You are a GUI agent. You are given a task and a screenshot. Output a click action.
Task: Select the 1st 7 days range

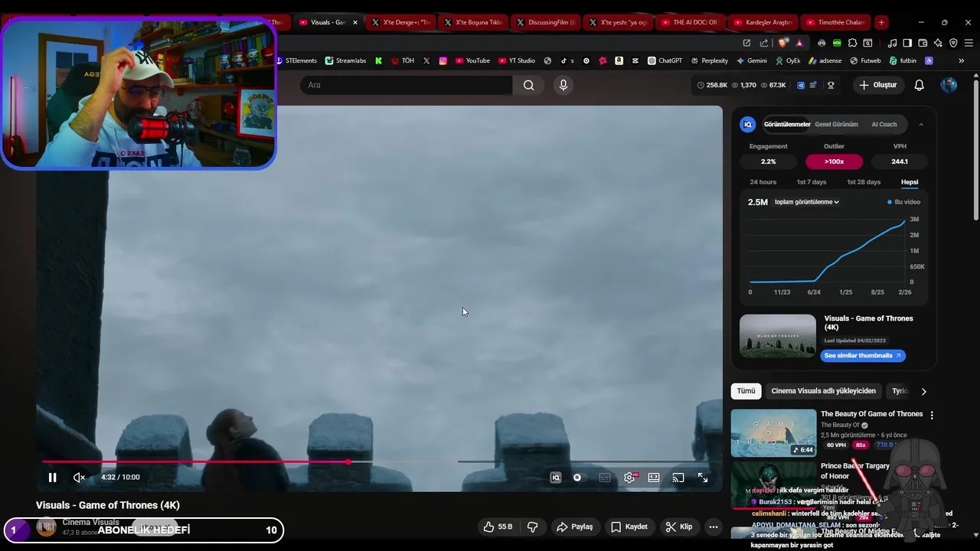(812, 182)
